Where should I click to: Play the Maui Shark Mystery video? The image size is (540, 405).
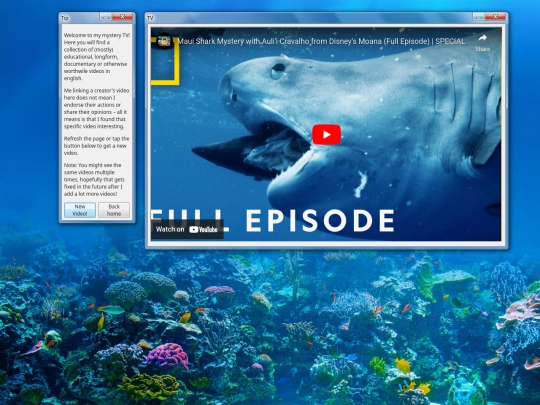pyautogui.click(x=326, y=135)
